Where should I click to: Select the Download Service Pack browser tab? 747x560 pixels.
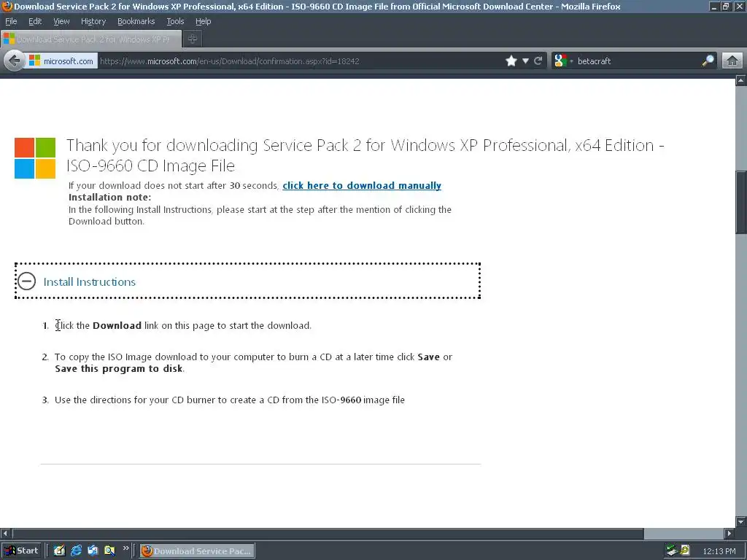tap(91, 39)
